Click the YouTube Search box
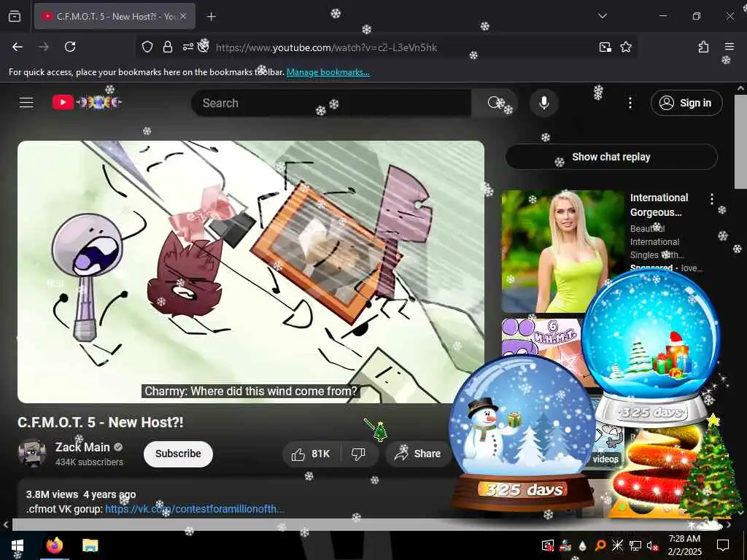The image size is (747, 560). (331, 103)
